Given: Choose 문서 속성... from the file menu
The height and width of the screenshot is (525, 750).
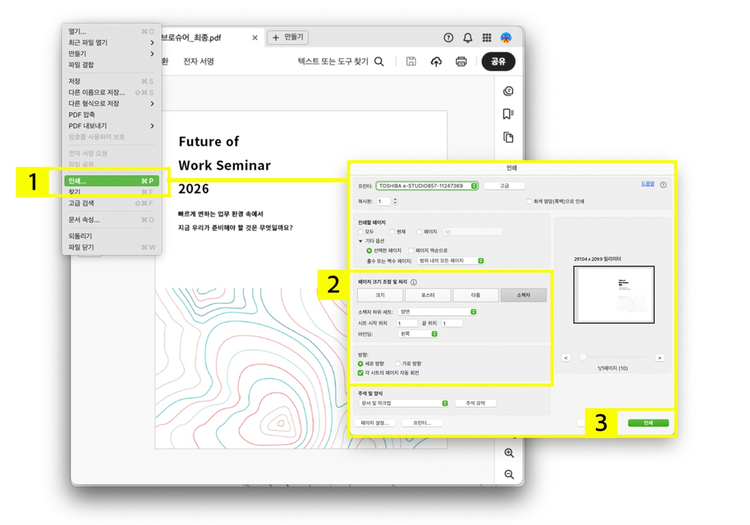Looking at the screenshot, I should pos(111,220).
